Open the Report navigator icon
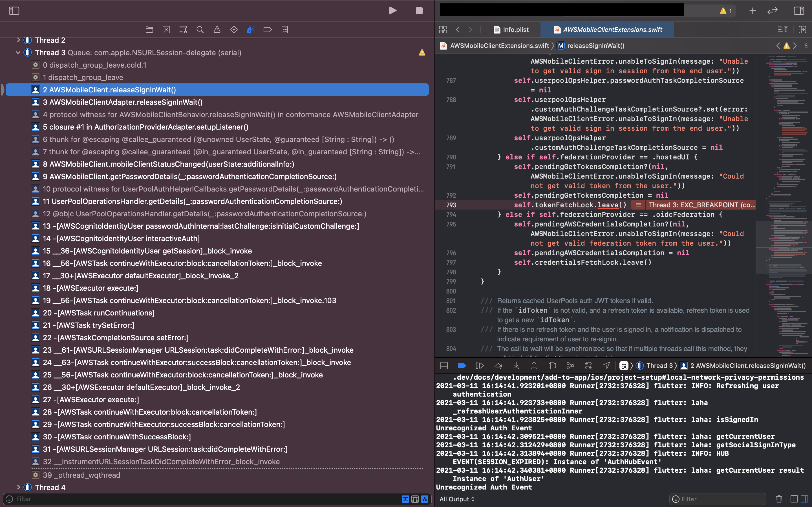The height and width of the screenshot is (507, 812). (284, 30)
